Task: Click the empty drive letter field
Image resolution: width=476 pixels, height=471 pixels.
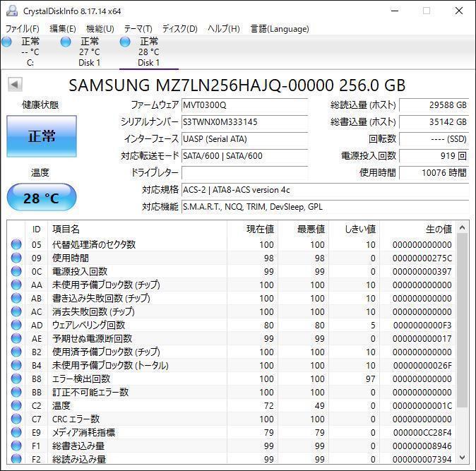Action: pos(244,173)
